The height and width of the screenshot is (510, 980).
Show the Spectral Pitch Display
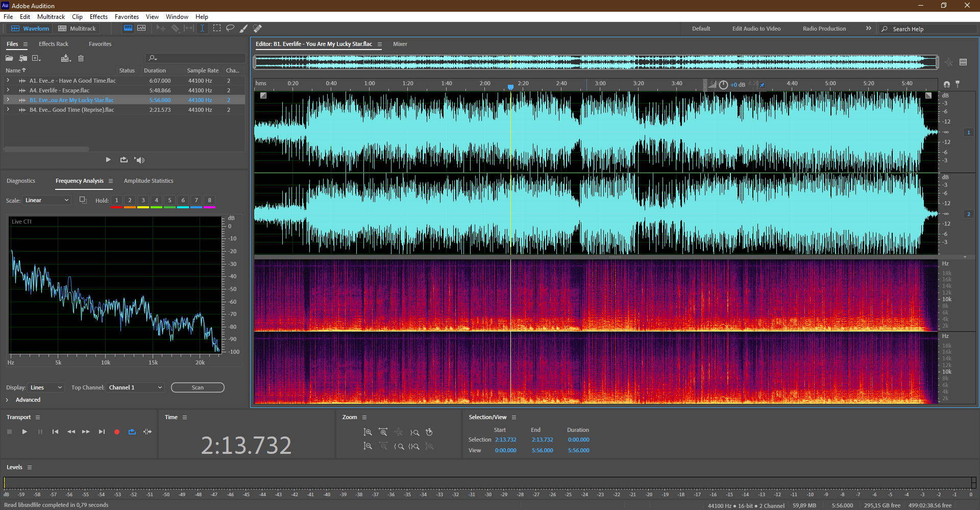coord(141,28)
